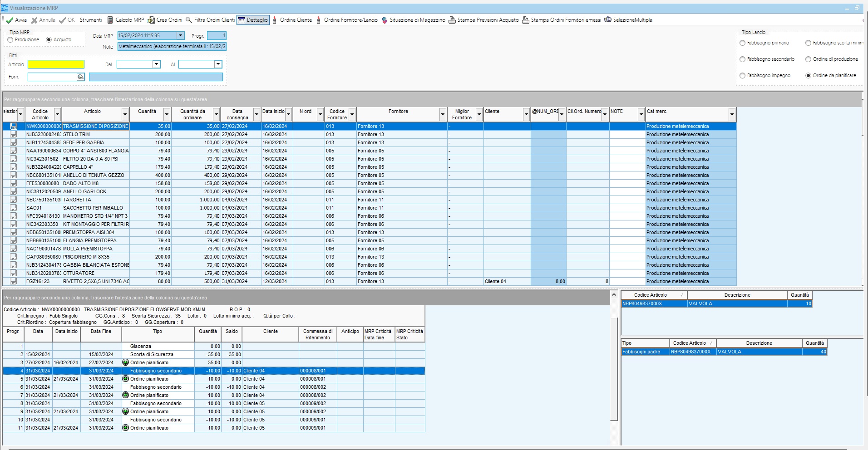Select the NBP8049837000X VALVOLA row
Screen dimensions: 868x450
(716, 304)
